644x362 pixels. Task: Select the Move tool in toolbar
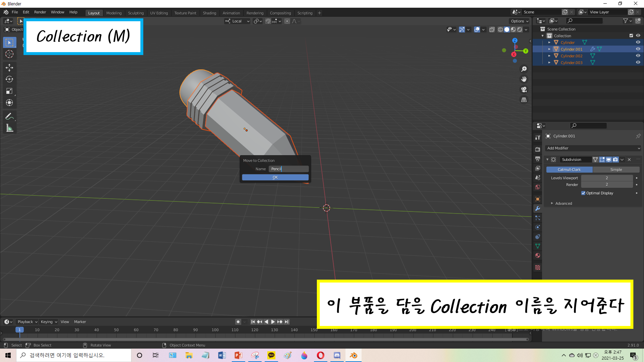click(x=9, y=67)
